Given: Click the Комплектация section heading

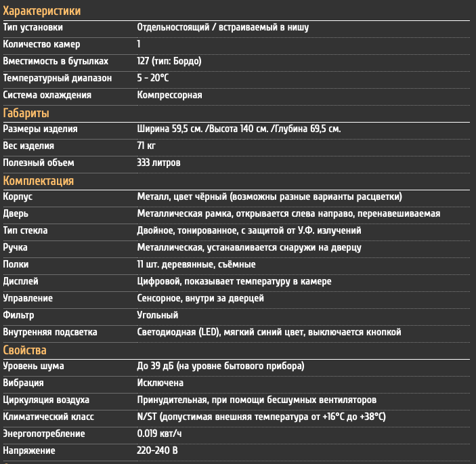Looking at the screenshot, I should click(39, 181).
